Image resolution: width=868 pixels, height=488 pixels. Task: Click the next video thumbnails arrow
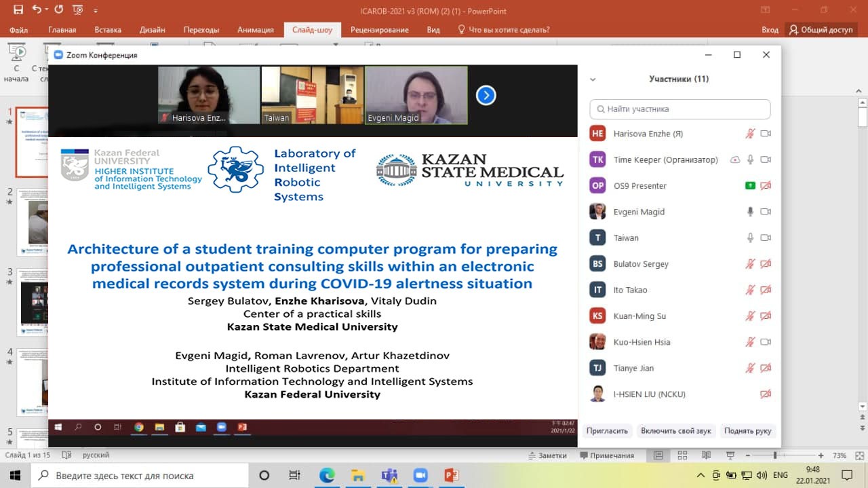[486, 96]
